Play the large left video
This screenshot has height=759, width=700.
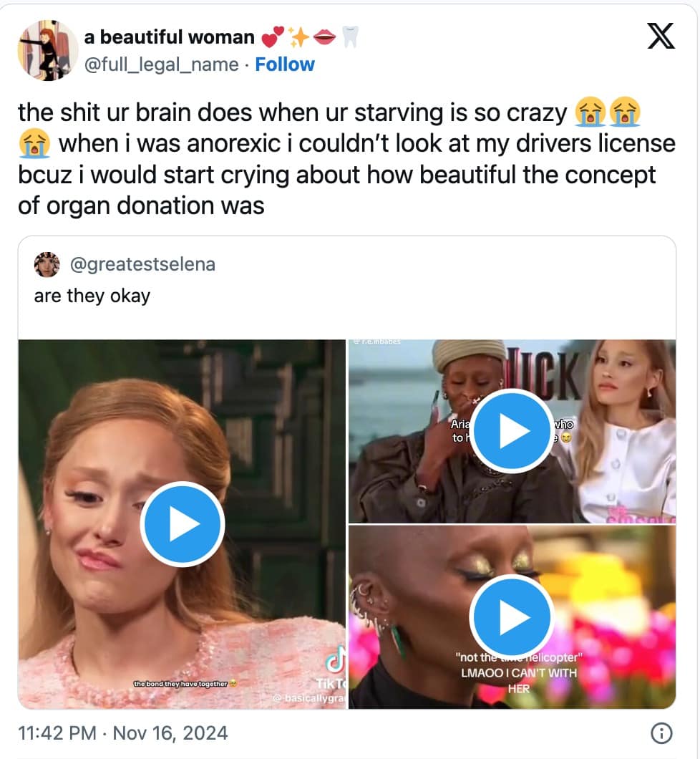[183, 524]
